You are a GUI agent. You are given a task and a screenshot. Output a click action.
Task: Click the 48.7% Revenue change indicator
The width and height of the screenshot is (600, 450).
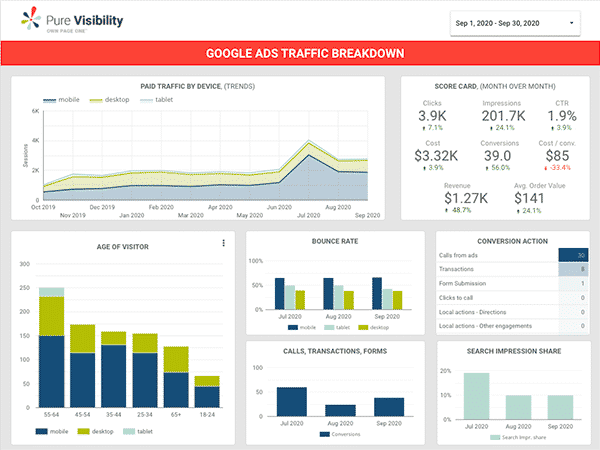coord(458,210)
